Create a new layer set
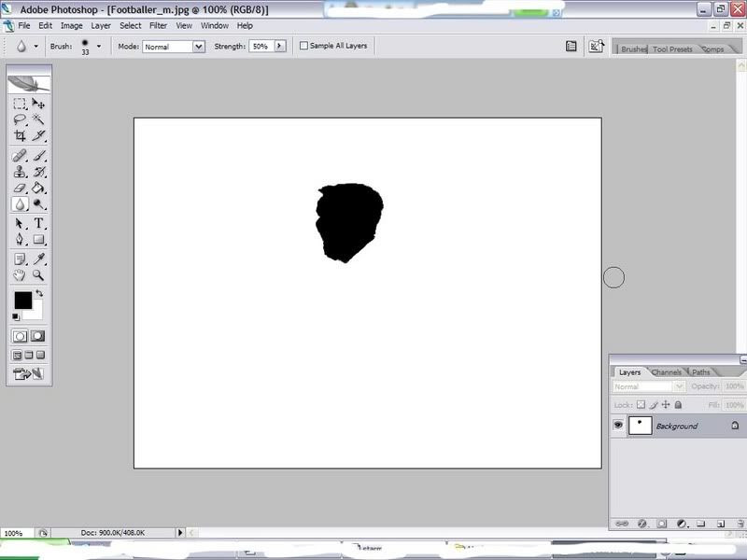 pos(701,524)
